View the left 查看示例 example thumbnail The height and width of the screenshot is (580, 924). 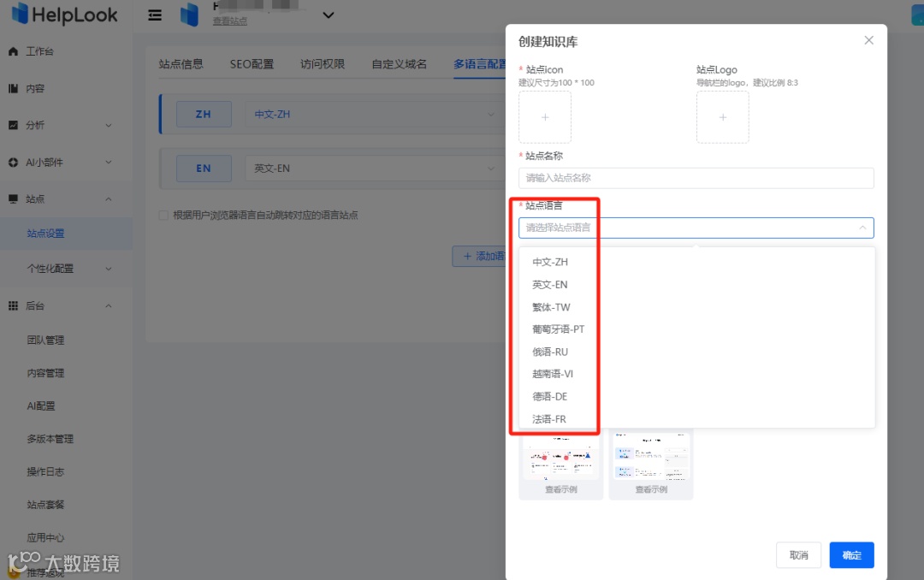pos(560,490)
